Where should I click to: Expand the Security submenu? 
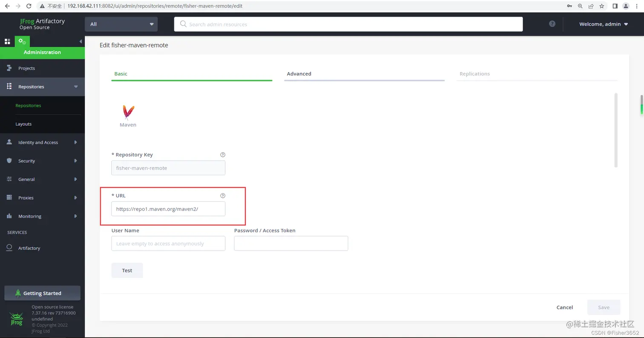(75, 161)
